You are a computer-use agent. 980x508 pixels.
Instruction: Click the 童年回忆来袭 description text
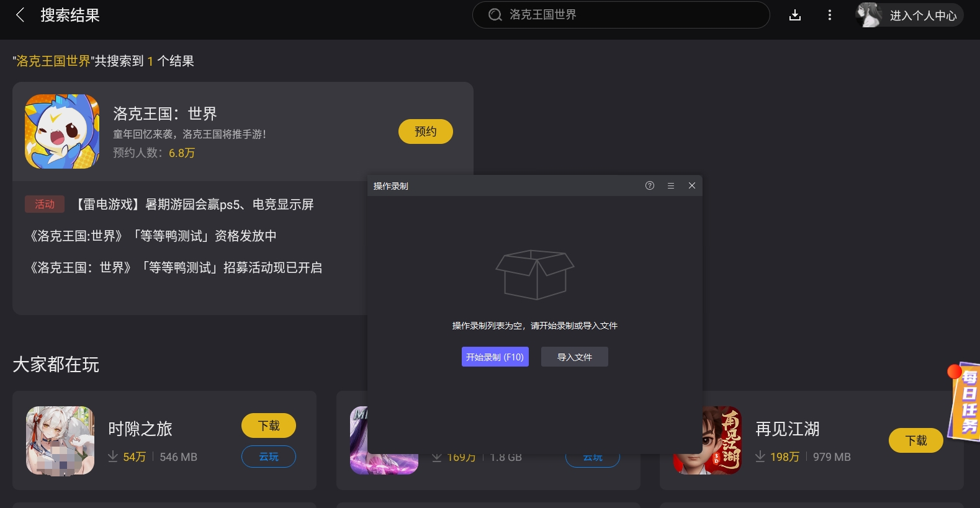tap(190, 134)
